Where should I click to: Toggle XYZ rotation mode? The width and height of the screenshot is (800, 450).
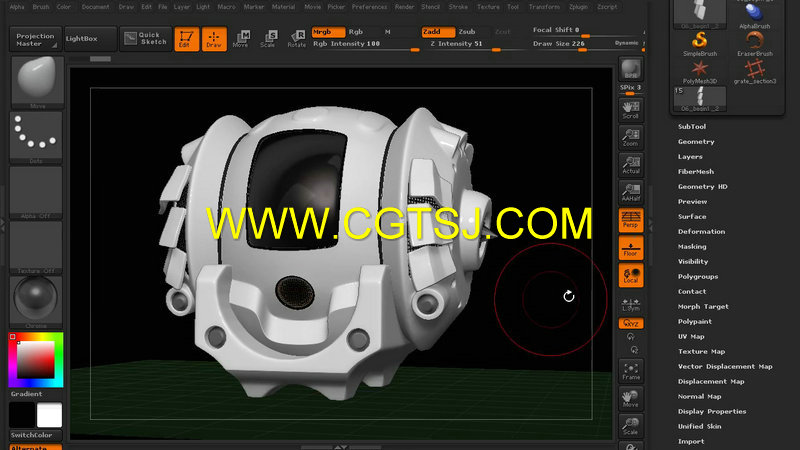click(x=631, y=323)
